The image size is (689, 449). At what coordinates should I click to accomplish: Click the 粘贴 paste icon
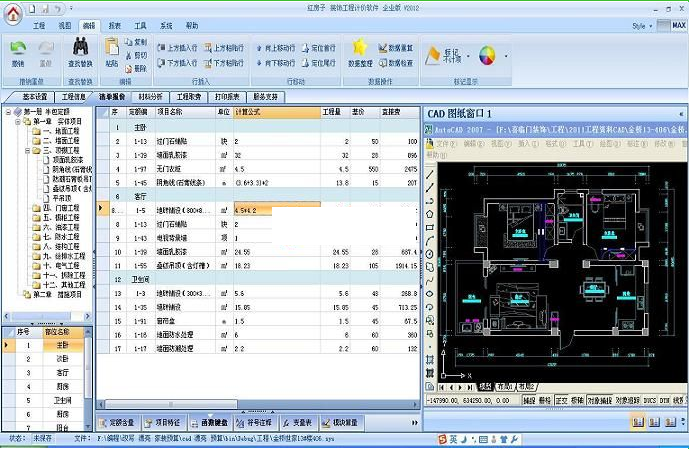coord(112,48)
